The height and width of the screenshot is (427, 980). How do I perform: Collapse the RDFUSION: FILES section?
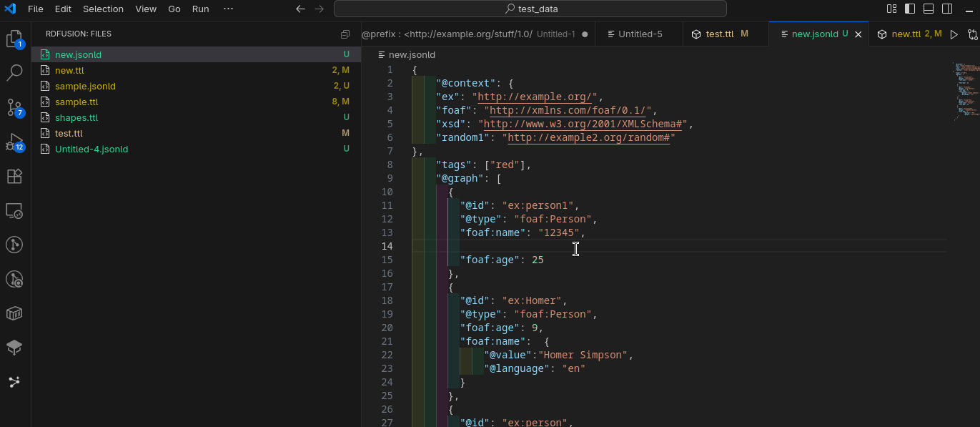[x=79, y=33]
